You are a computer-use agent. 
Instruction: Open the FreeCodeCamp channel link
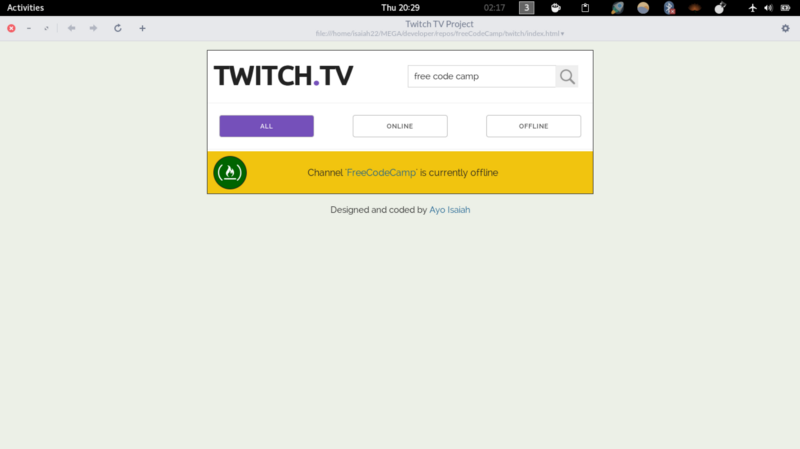coord(381,173)
